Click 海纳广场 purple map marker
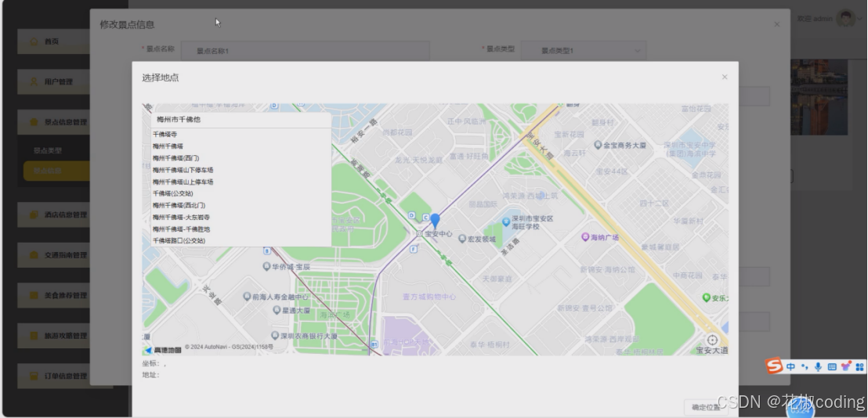The height and width of the screenshot is (418, 868). point(585,236)
